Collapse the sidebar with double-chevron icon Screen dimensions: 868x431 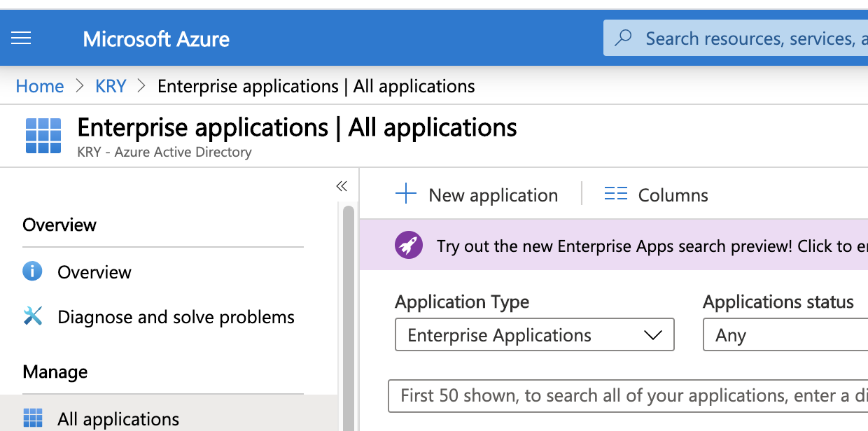tap(342, 186)
